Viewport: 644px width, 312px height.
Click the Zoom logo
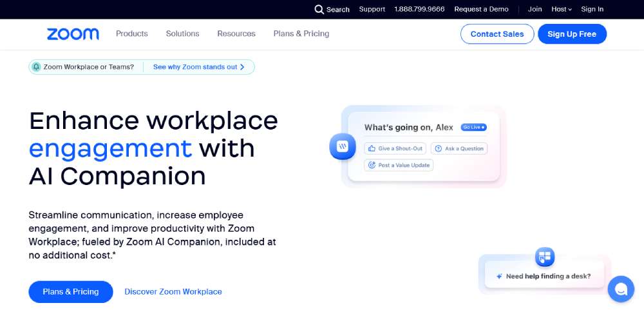coord(73,34)
